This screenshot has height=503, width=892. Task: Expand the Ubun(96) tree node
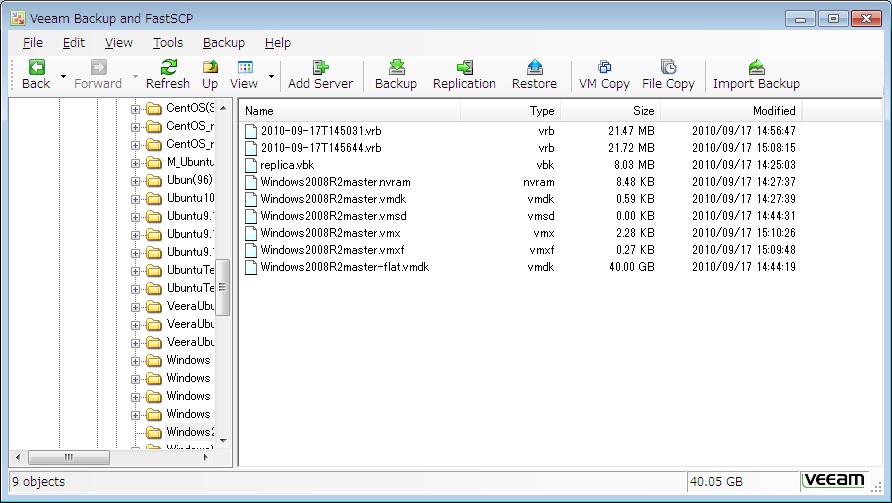pos(135,182)
